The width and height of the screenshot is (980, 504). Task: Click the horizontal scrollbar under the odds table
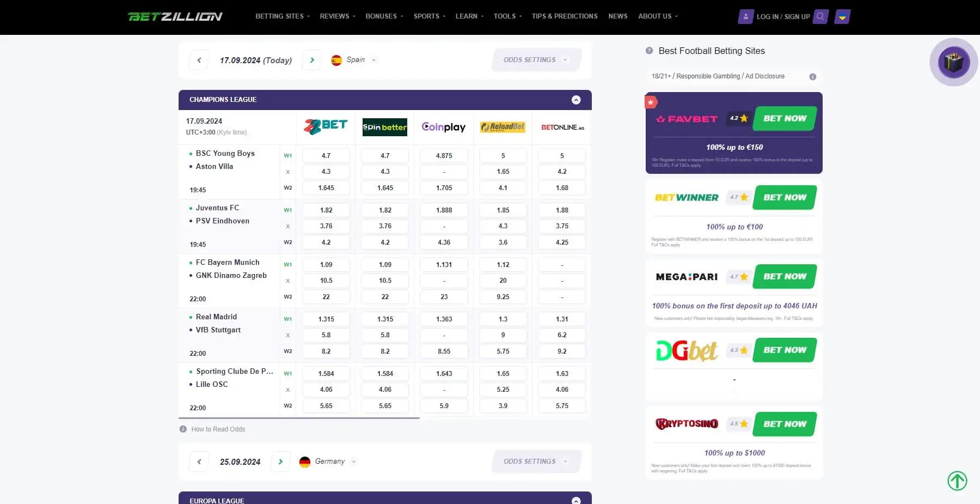[x=299, y=418]
